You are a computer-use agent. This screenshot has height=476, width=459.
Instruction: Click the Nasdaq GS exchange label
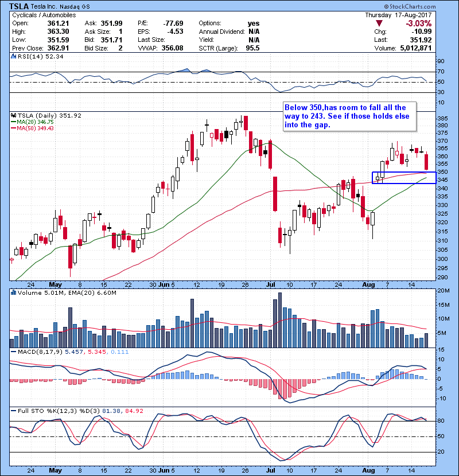coord(75,7)
